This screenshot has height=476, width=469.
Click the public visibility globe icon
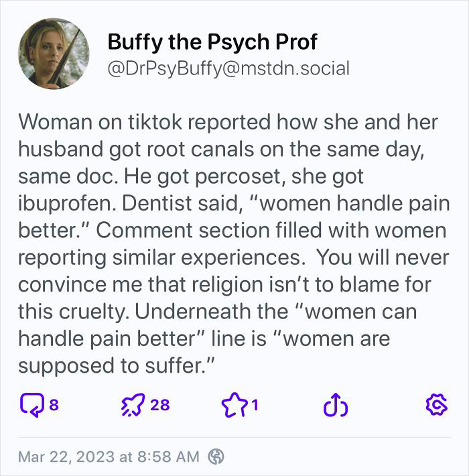point(216,457)
